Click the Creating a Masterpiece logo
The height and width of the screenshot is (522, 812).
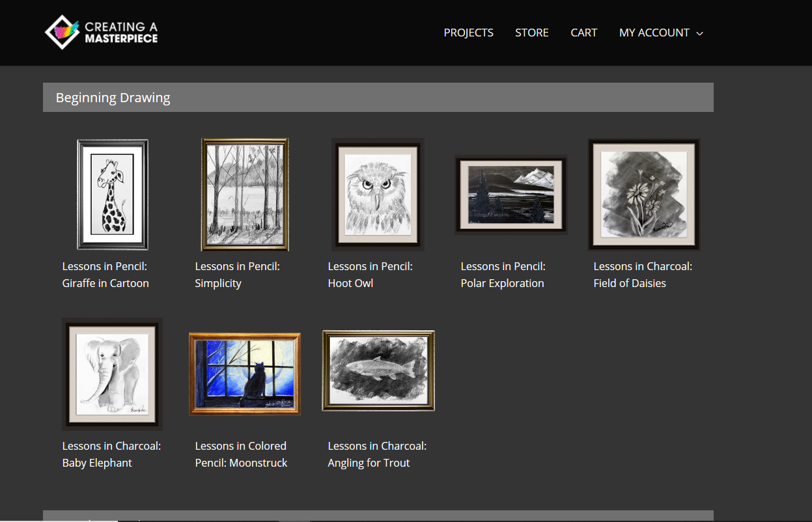[x=101, y=33]
